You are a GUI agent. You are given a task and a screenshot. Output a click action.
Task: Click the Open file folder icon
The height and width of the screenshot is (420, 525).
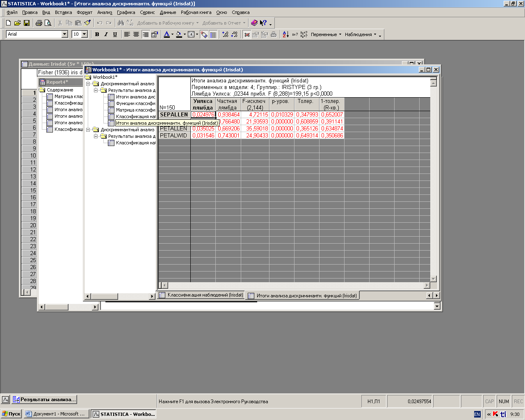17,23
